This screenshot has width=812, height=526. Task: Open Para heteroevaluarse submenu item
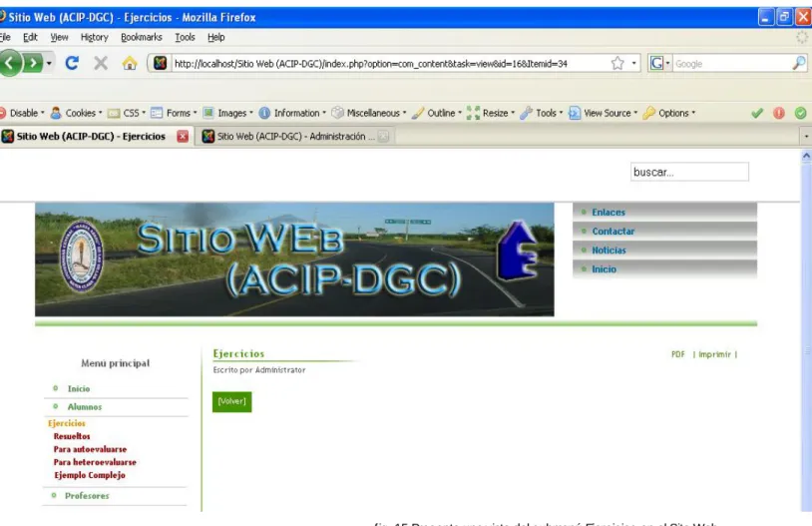[95, 462]
